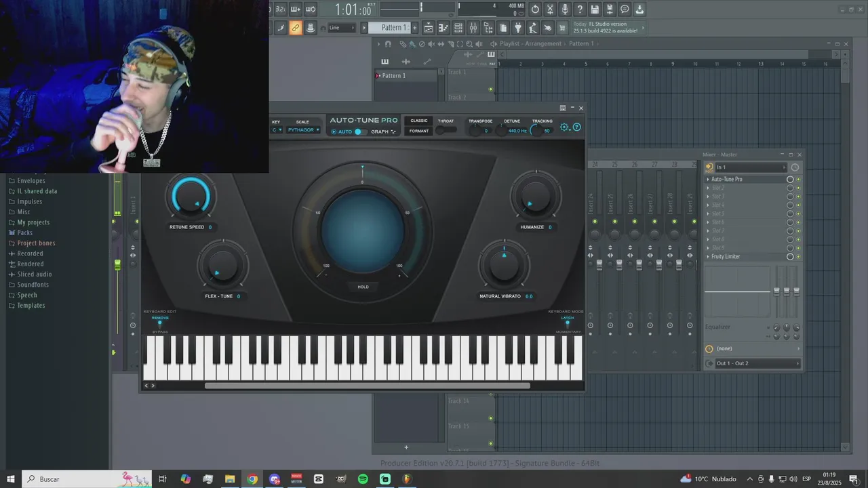Expand the Fruity Limiter slot arrow menu
Screen dimensions: 868x488
(x=708, y=257)
